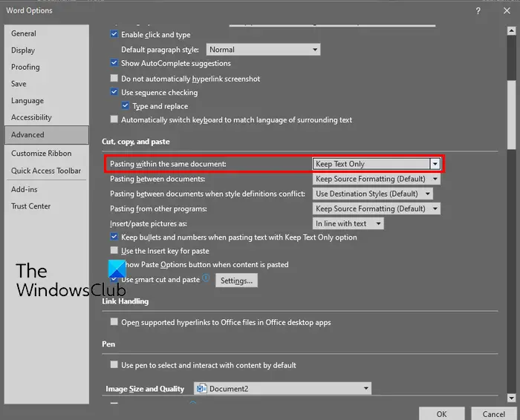Toggle Type and replace checkbox
520x420 pixels.
[126, 105]
